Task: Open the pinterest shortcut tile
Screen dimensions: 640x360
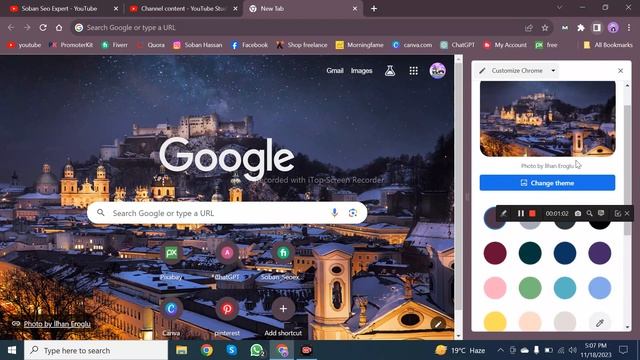Action: pos(227,316)
